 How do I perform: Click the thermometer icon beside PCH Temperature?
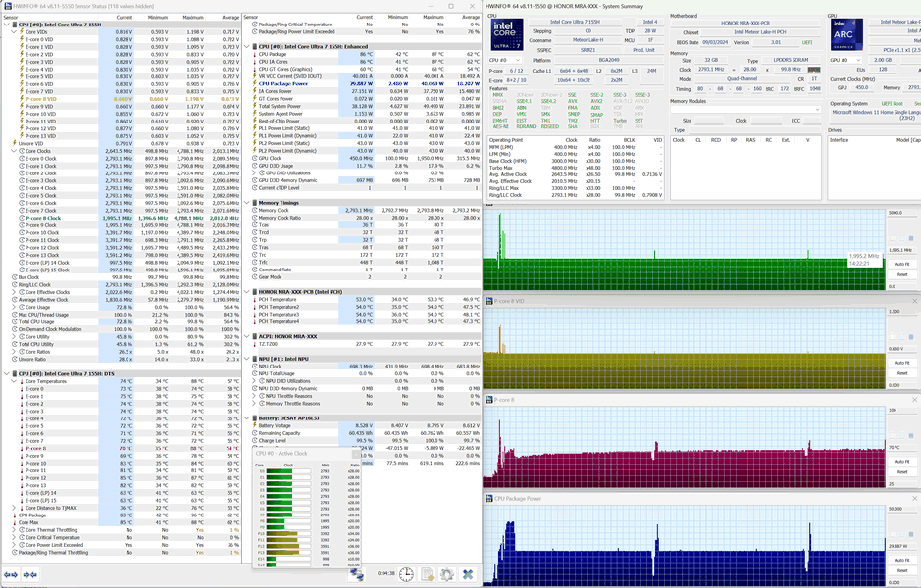click(254, 299)
